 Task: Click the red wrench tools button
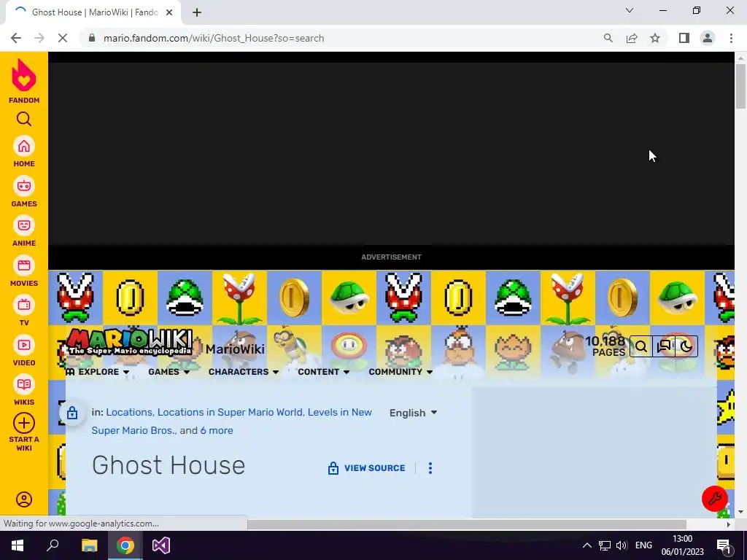point(715,499)
